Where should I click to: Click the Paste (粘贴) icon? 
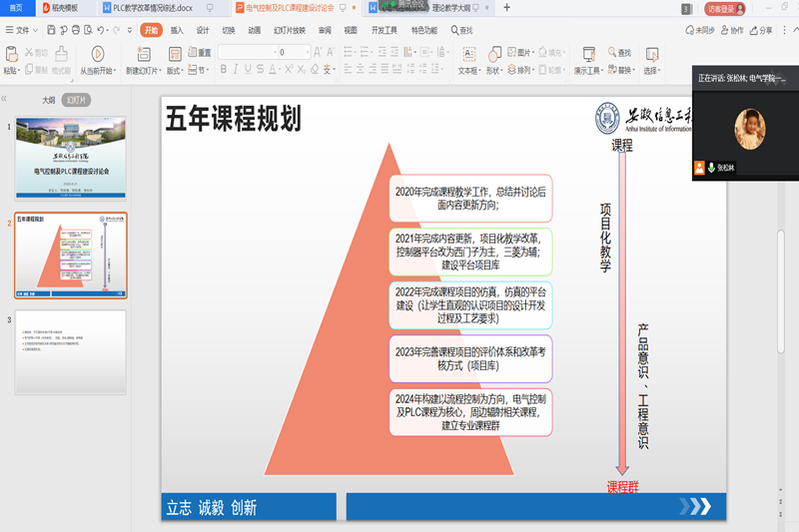pos(12,55)
